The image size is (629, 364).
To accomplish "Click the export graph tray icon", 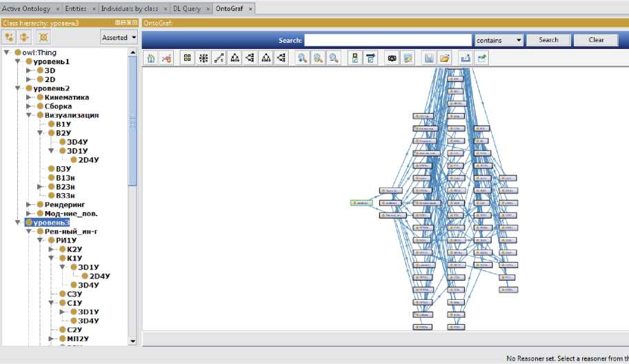I will click(466, 58).
